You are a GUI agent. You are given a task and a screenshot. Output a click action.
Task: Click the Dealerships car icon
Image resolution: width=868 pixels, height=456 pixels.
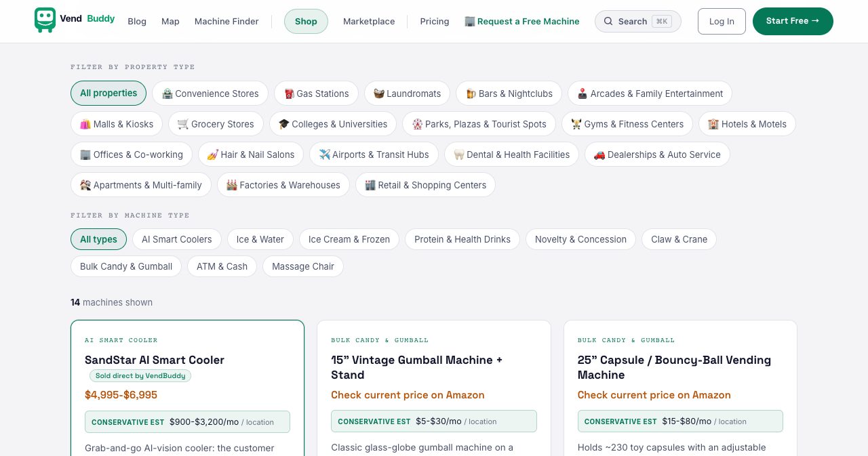point(599,154)
